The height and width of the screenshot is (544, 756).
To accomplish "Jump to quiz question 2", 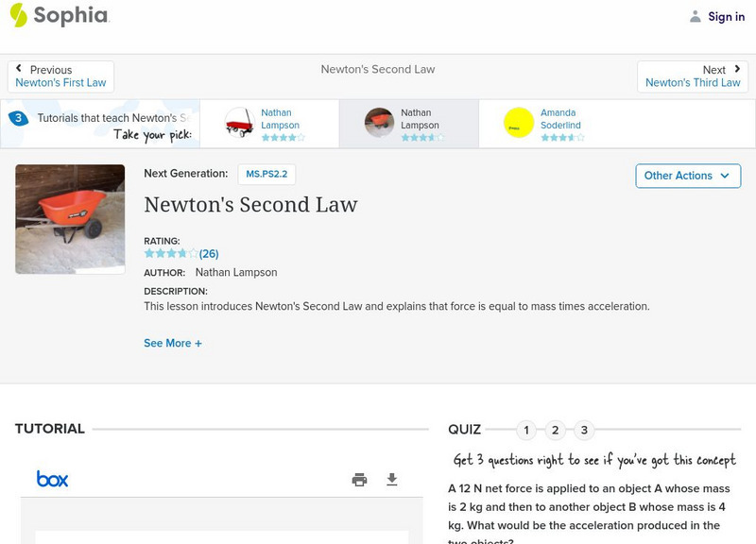I will [x=556, y=431].
